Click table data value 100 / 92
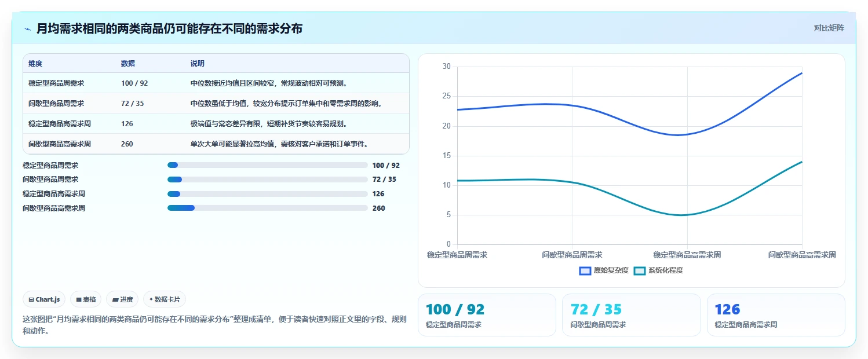The width and height of the screenshot is (868, 359). coord(134,83)
